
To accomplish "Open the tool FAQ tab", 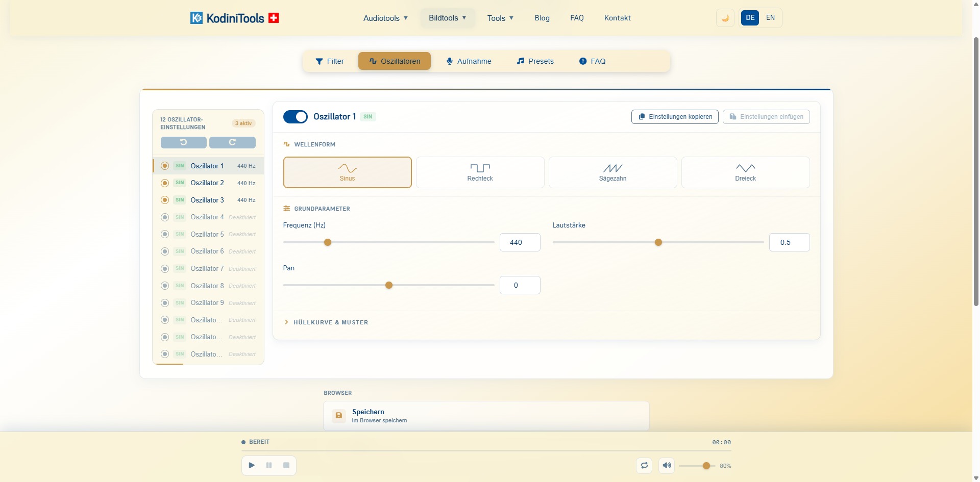I will pos(592,61).
